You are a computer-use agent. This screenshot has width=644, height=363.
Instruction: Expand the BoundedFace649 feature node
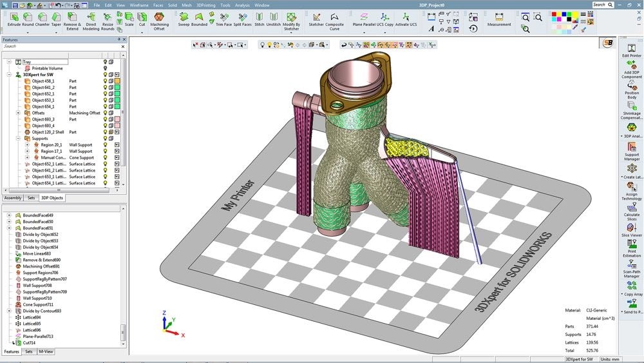(x=9, y=215)
